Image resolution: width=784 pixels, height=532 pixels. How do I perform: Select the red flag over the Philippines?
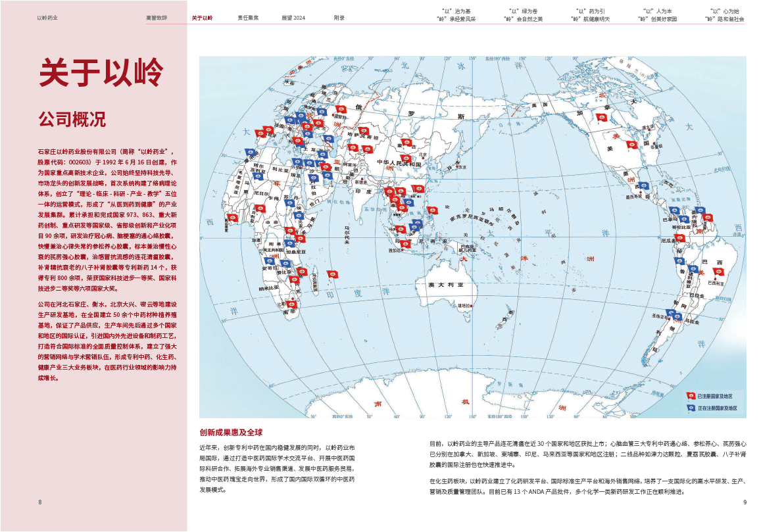(432, 210)
